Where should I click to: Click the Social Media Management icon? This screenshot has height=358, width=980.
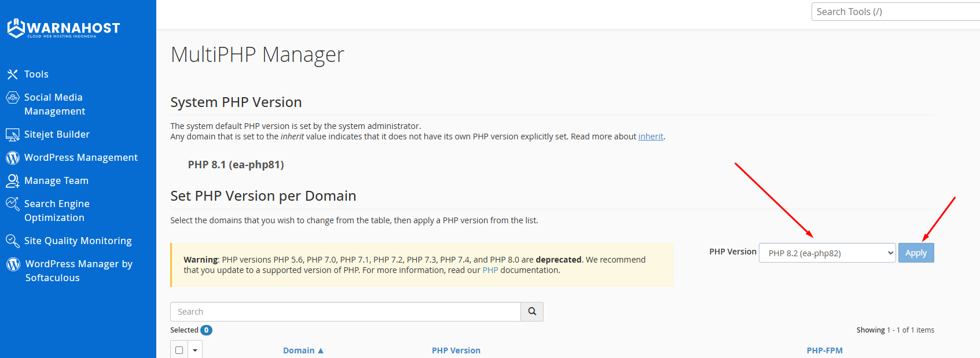pyautogui.click(x=12, y=98)
